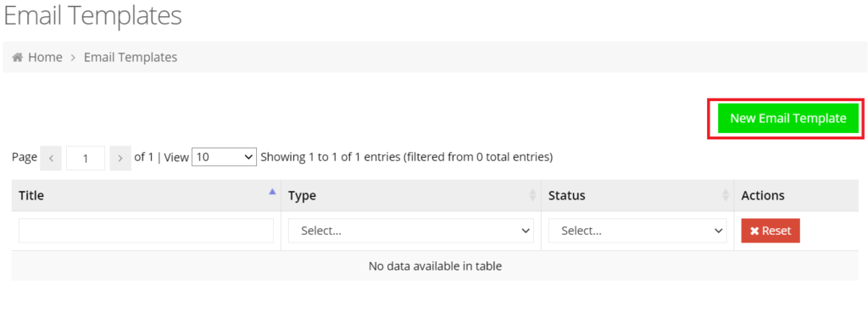This screenshot has width=868, height=330.
Task: Open the View entries count dropdown
Action: [x=224, y=157]
